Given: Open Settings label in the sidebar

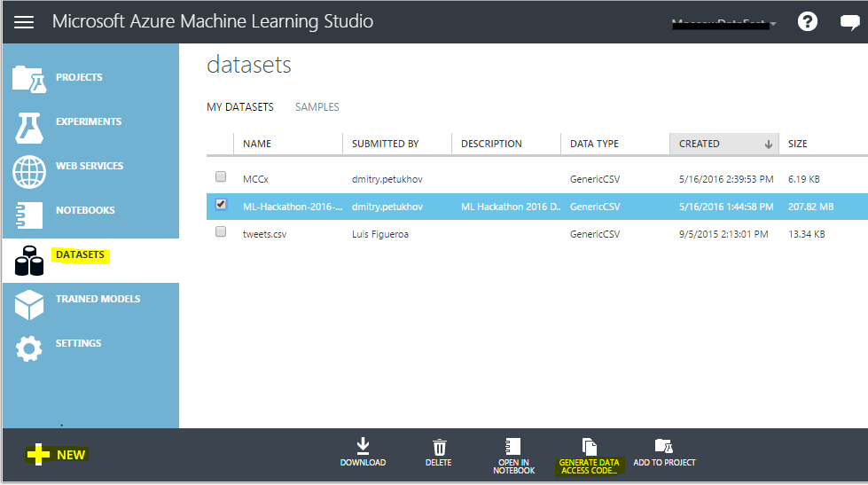Looking at the screenshot, I should point(79,343).
